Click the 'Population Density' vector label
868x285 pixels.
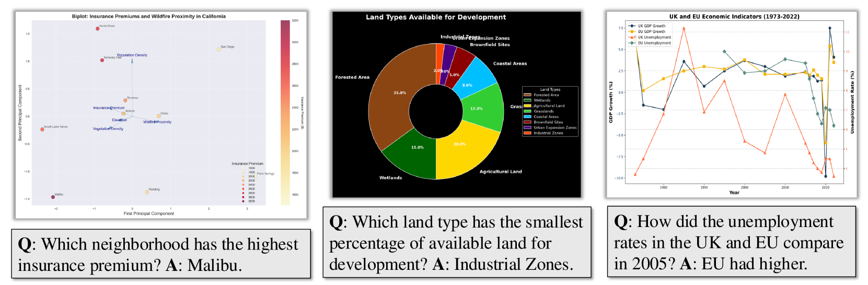[132, 55]
